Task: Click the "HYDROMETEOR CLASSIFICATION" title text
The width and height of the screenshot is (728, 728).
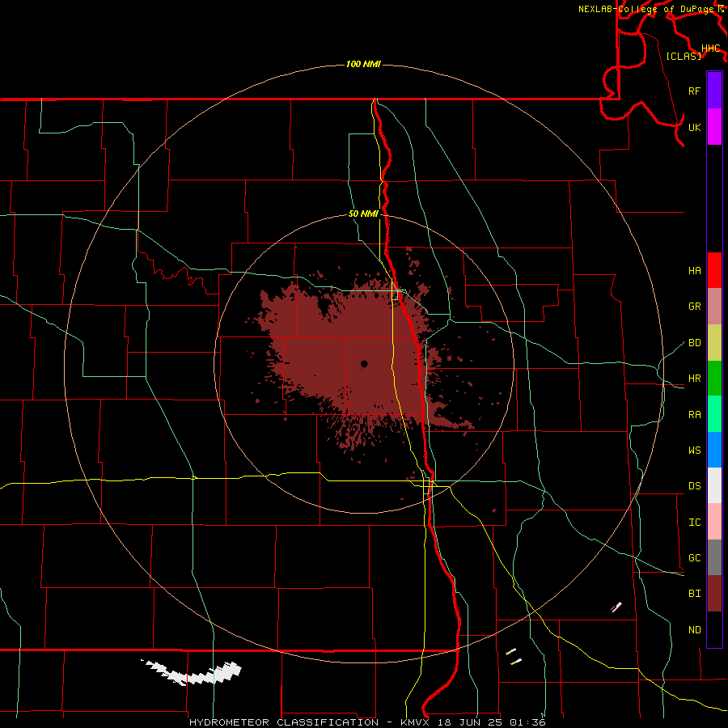Action: pos(284,722)
